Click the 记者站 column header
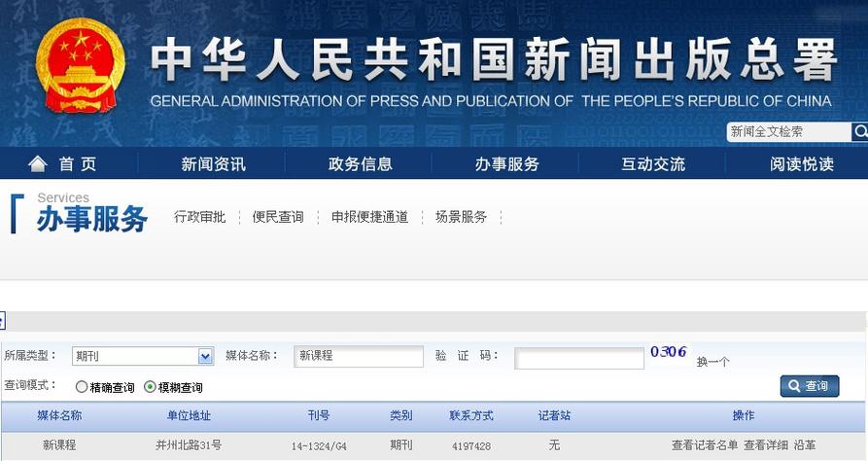 (x=554, y=415)
